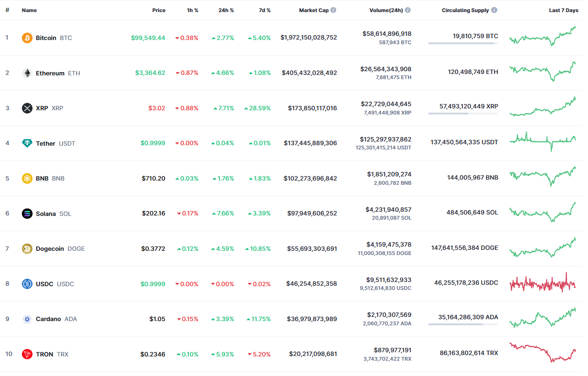This screenshot has width=588, height=376.
Task: Click Tether's 7-day sparkline chart
Action: (542, 141)
